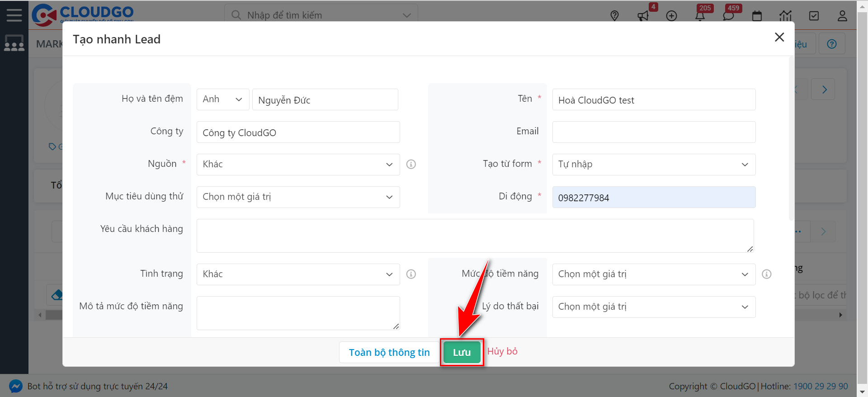
Task: Open the location pin icon in header
Action: pos(614,16)
